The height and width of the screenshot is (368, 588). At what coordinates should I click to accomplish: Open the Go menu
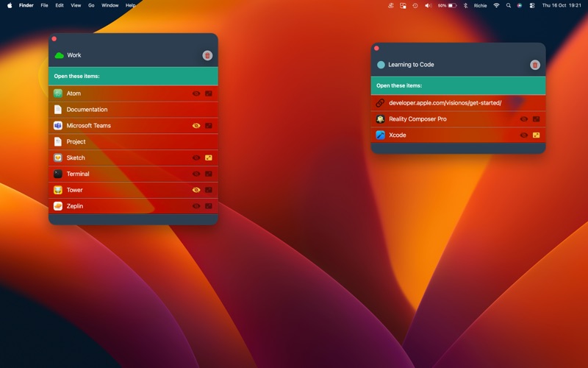91,6
